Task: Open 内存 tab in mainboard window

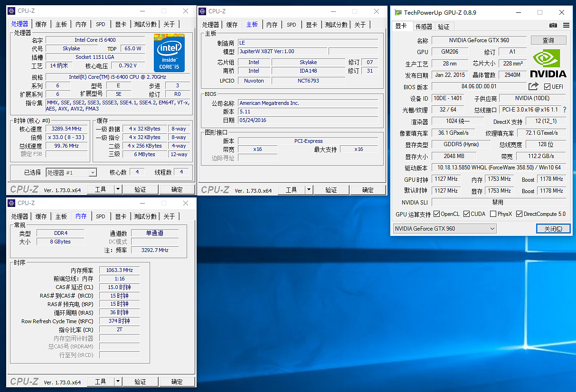Action: (x=272, y=25)
